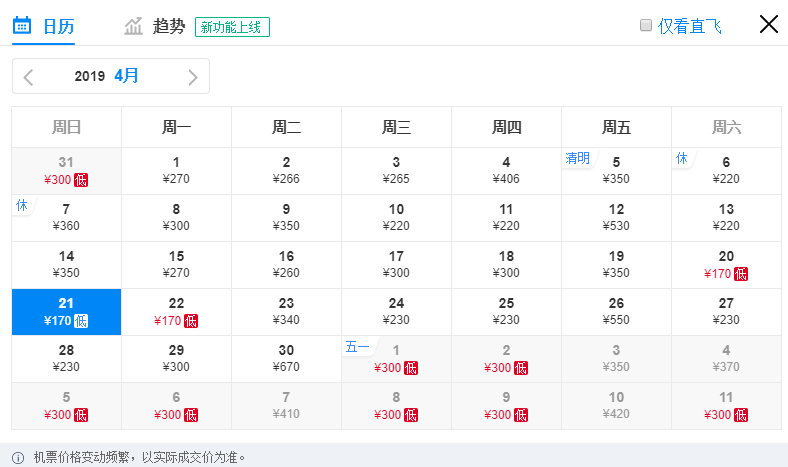This screenshot has width=788, height=467.
Task: Switch to the 趋势 tab
Action: click(169, 26)
